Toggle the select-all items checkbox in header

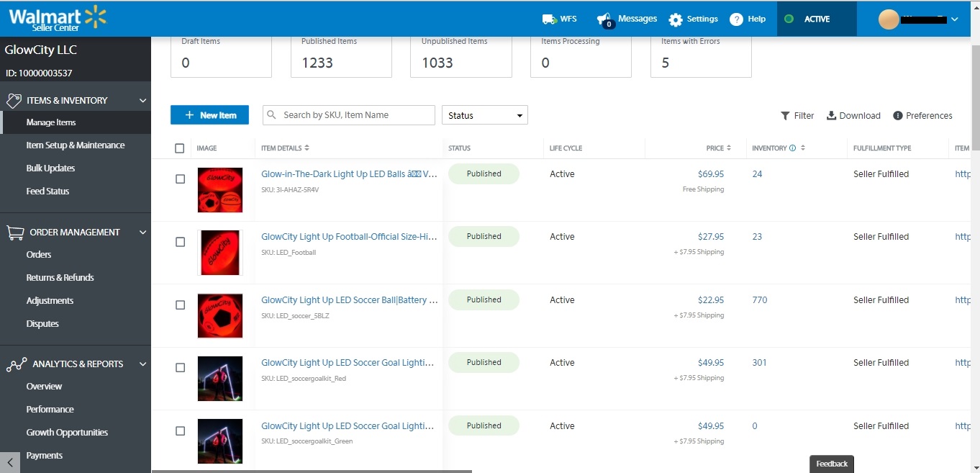point(180,148)
